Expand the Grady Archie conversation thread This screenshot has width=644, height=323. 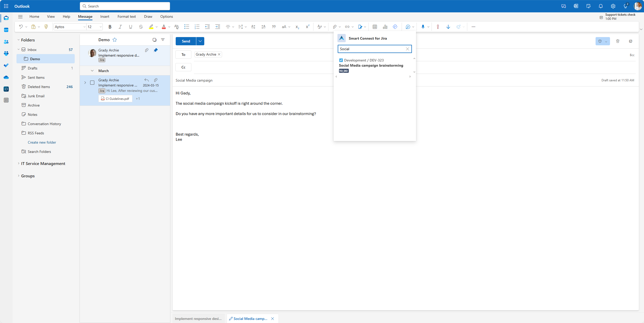coord(85,83)
